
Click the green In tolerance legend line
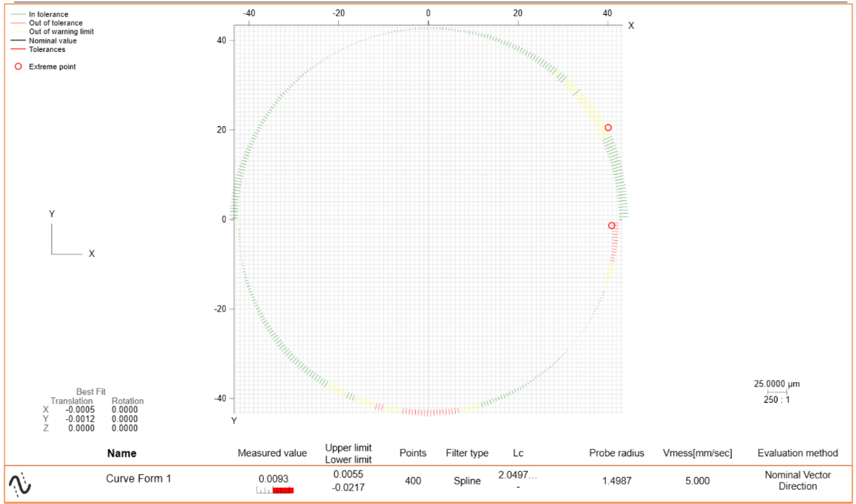(18, 14)
